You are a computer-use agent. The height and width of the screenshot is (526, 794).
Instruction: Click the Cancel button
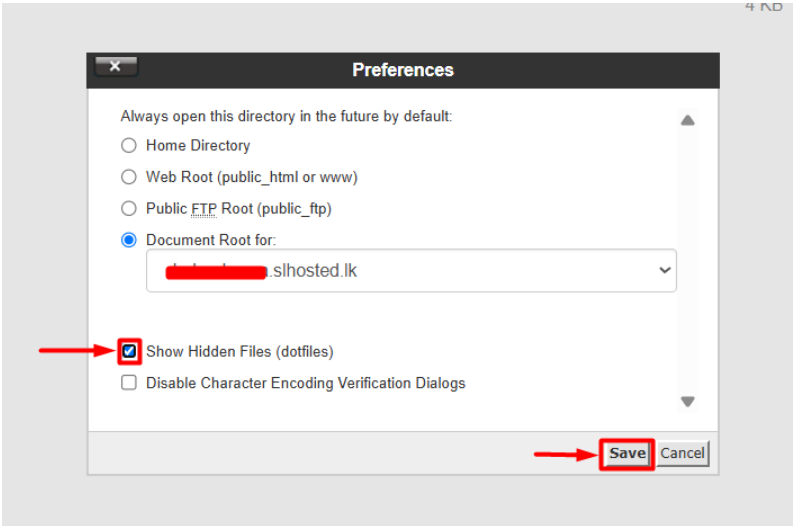pyautogui.click(x=682, y=453)
